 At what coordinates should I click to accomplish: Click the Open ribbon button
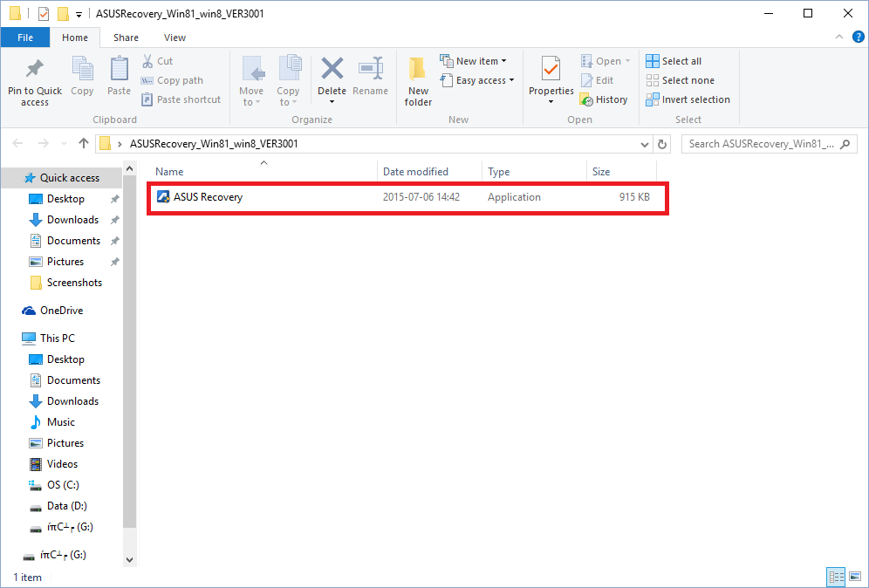606,61
